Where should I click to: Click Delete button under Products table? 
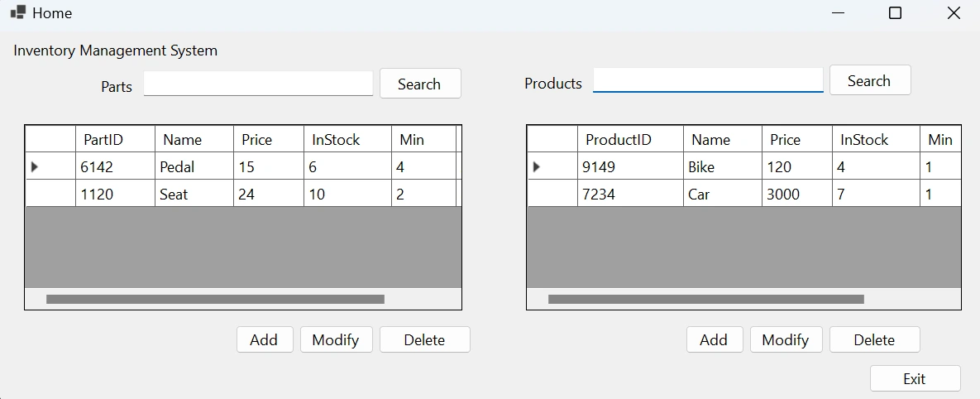pyautogui.click(x=874, y=339)
